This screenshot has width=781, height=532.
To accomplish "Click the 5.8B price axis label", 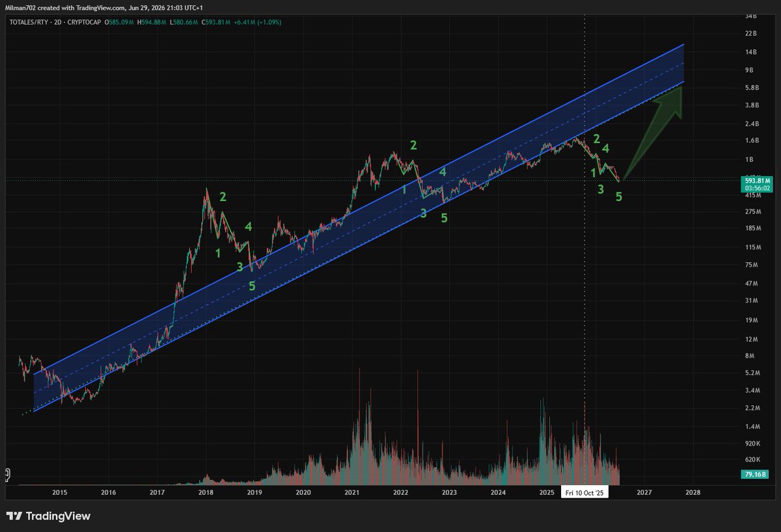I will [751, 87].
